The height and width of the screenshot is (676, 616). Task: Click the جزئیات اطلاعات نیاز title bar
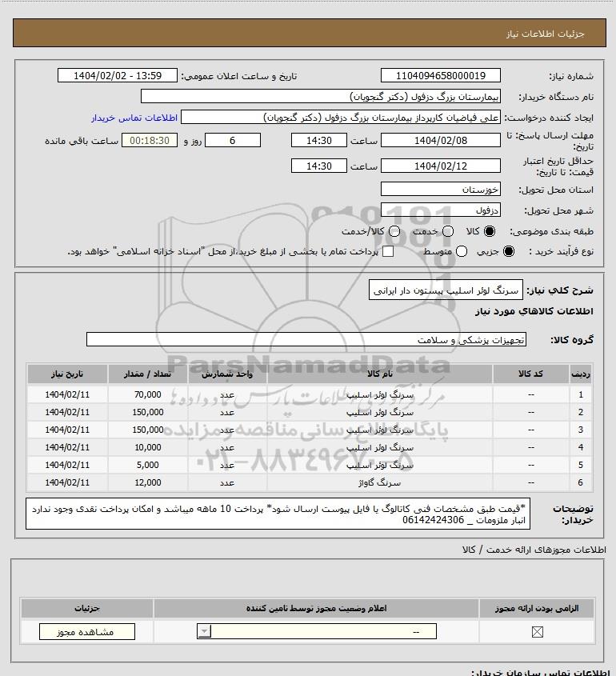point(309,33)
